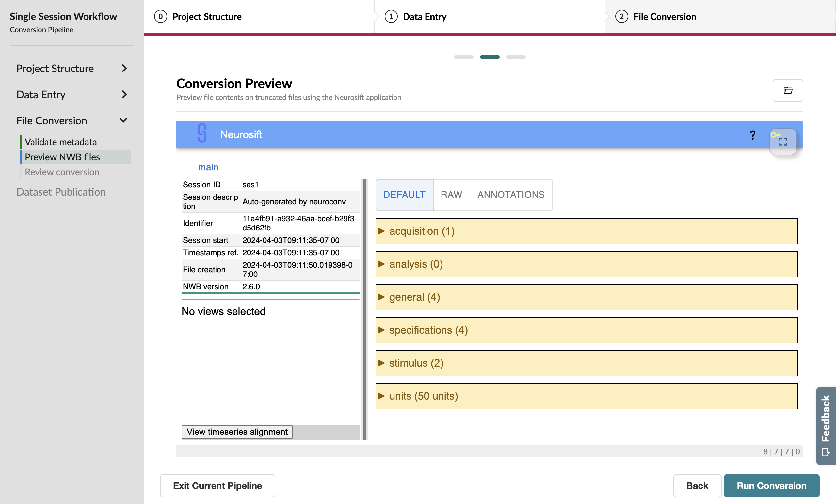Switch to the ANNOTATIONS tab
836x504 pixels.
(511, 194)
